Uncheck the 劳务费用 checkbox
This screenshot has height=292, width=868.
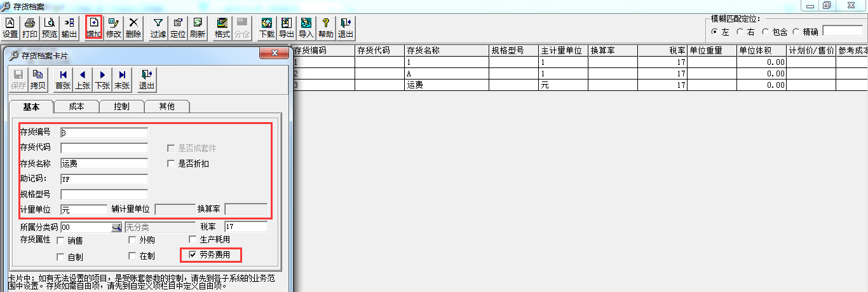tap(193, 255)
